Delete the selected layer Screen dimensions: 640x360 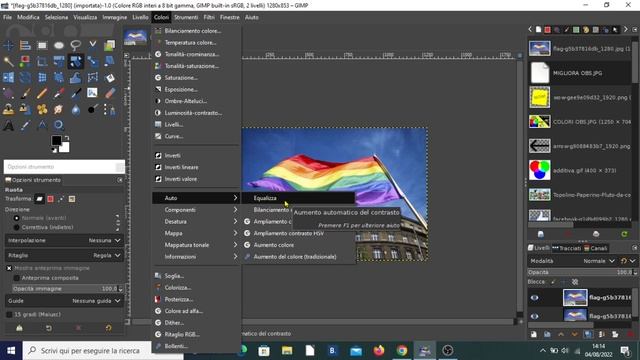[631, 334]
